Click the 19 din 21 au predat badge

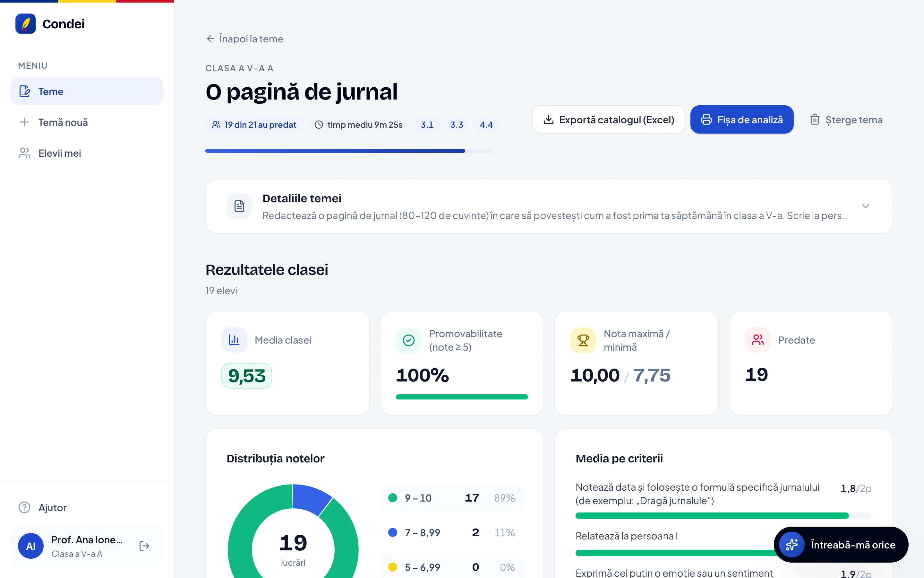click(254, 125)
